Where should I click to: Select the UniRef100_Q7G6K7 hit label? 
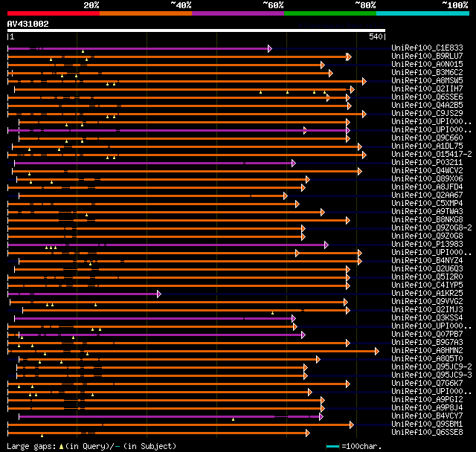(x=427, y=384)
